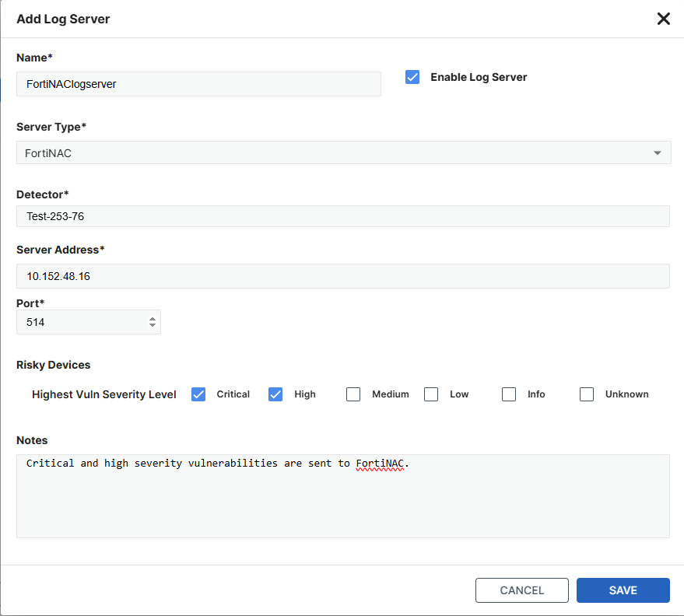Screen dimensions: 684x616
Task: Uncheck the Critical severity checkbox
Action: click(199, 394)
